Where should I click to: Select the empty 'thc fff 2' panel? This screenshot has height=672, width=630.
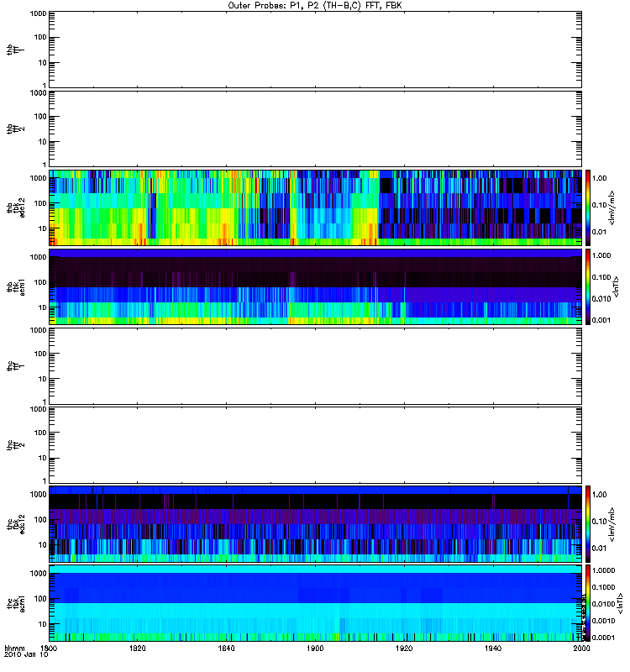(x=316, y=445)
